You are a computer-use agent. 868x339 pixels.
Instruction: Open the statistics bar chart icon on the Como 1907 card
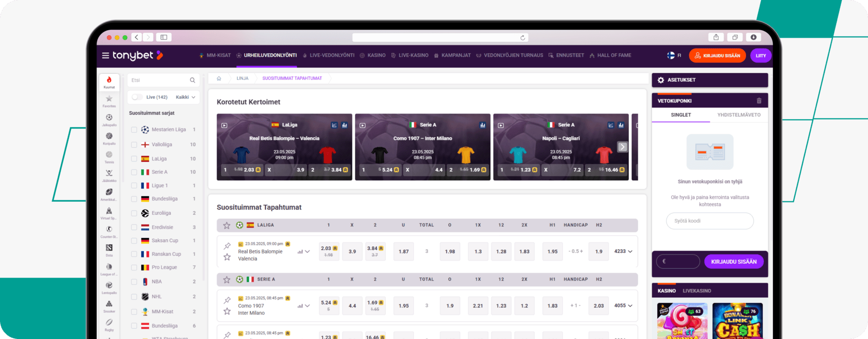coord(483,125)
